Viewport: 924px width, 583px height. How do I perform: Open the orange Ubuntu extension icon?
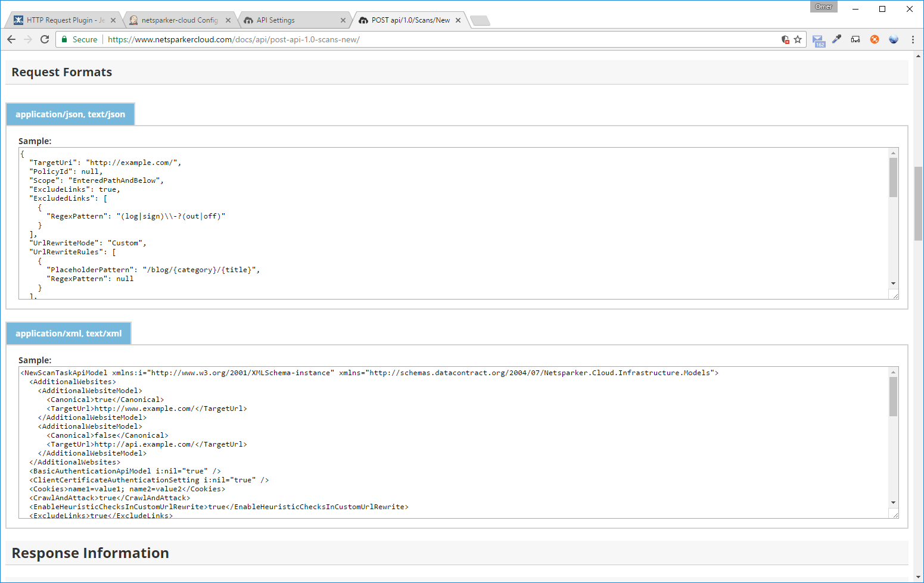click(875, 39)
